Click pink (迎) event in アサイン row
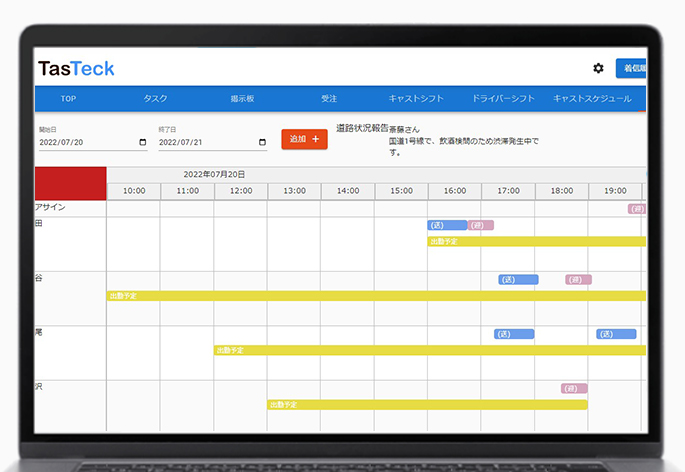Image resolution: width=685 pixels, height=472 pixels. (x=637, y=209)
